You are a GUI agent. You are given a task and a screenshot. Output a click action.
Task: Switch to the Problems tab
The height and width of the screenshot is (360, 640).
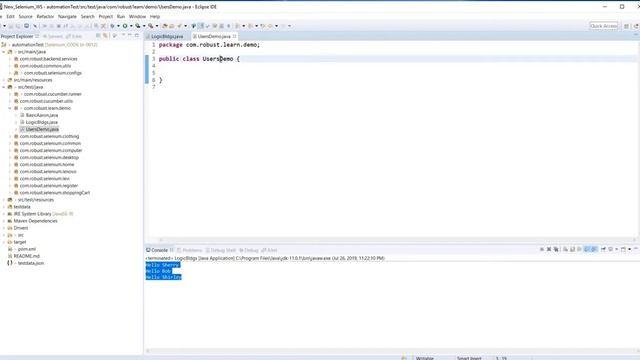(x=189, y=250)
